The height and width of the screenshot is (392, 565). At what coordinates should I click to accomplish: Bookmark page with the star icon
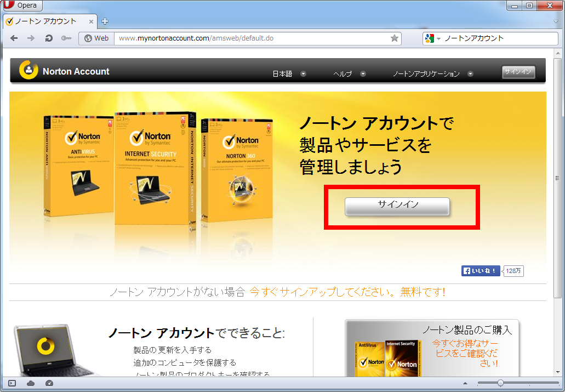point(395,38)
